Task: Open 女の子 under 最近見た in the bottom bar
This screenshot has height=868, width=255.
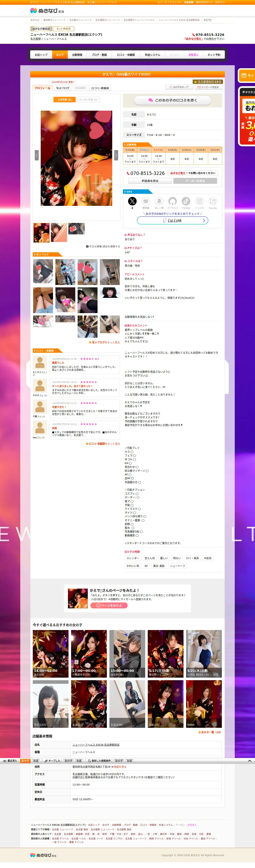Action: click(x=25, y=761)
